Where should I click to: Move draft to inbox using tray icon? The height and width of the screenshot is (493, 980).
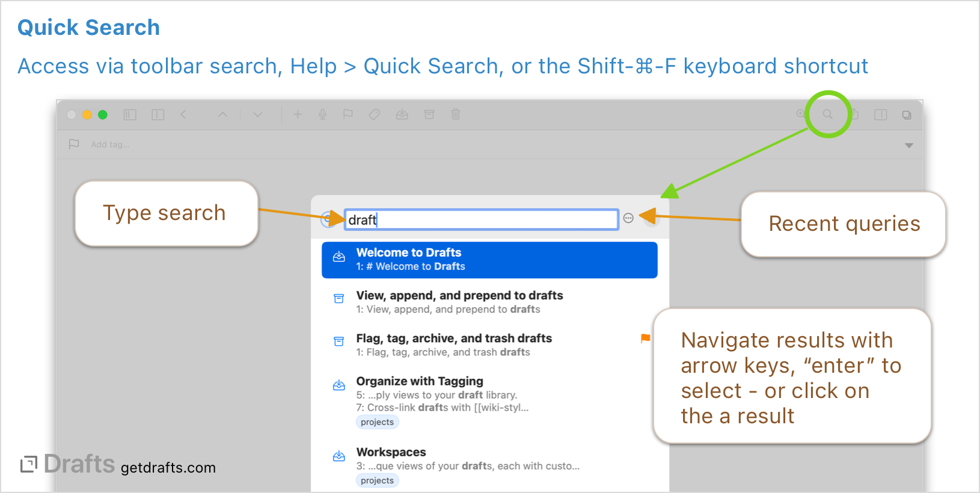click(x=402, y=114)
